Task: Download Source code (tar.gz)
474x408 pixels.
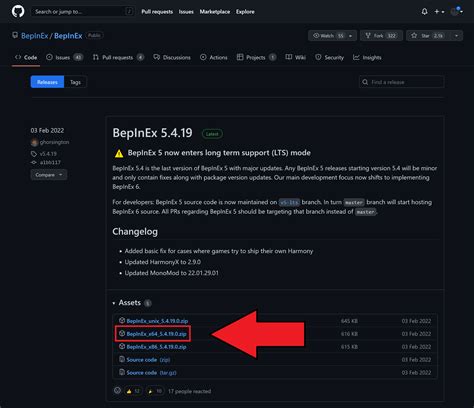Action: [151, 373]
